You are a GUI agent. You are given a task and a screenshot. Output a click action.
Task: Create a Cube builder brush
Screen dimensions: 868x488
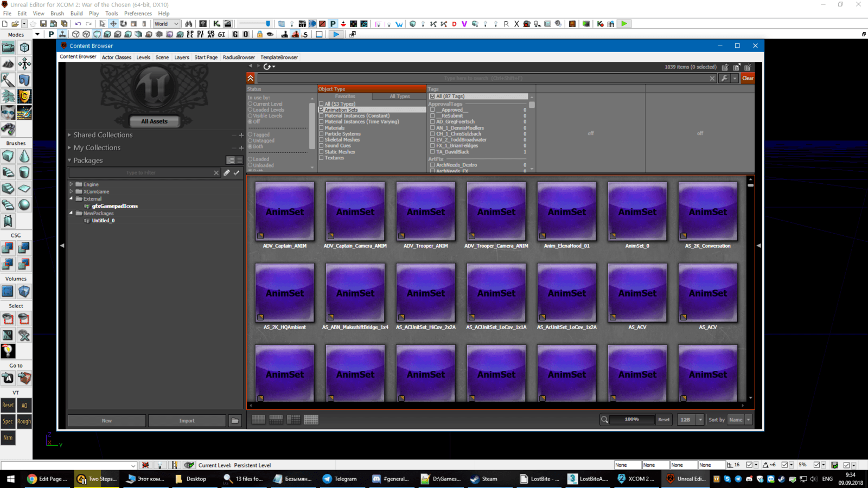[8, 156]
